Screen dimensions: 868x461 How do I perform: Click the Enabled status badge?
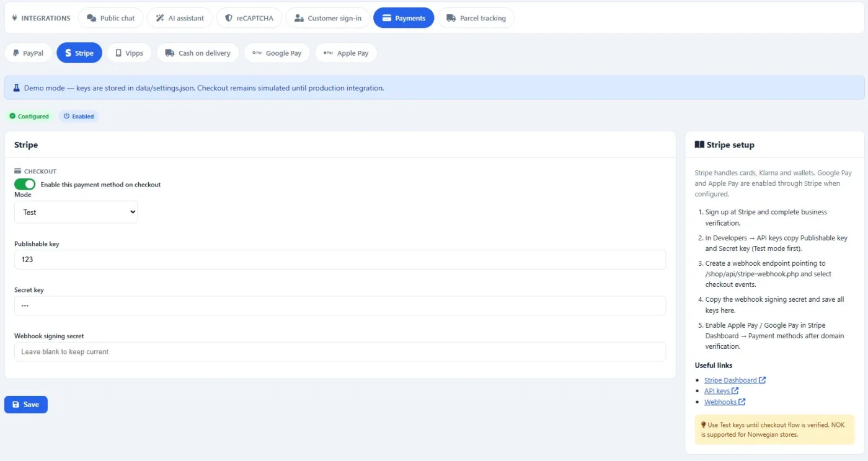pyautogui.click(x=79, y=116)
